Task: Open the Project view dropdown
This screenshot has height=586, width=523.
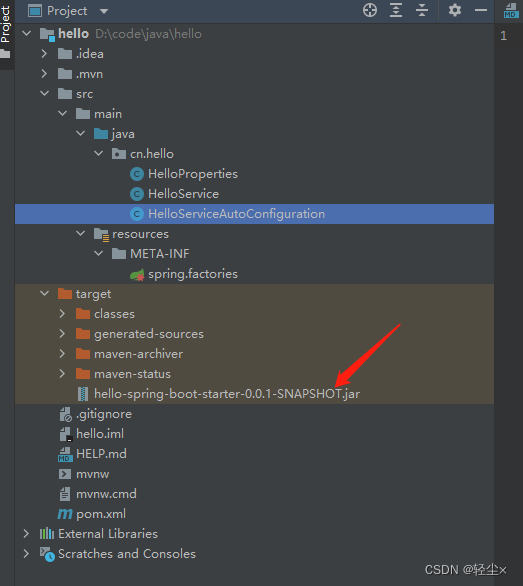Action: 104,11
